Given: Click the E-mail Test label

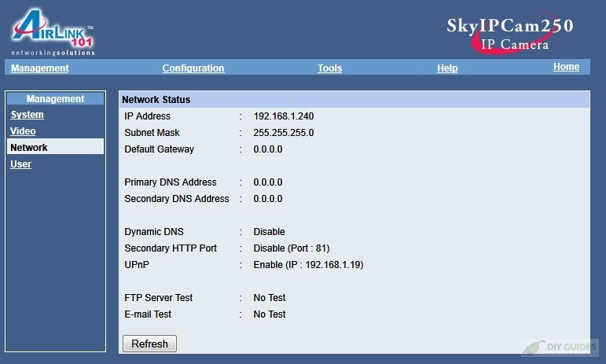Looking at the screenshot, I should tap(148, 314).
